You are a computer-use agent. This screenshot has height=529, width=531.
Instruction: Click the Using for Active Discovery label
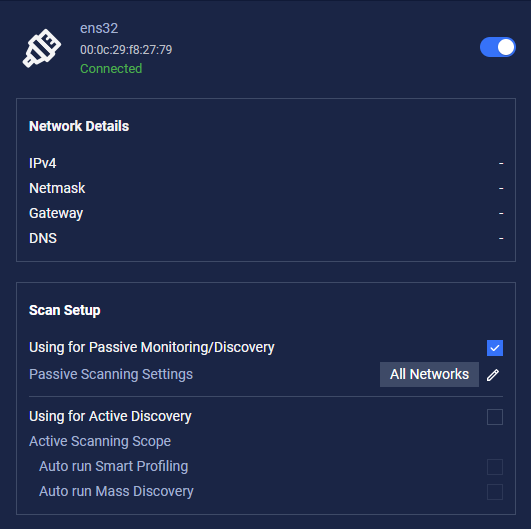(x=110, y=417)
